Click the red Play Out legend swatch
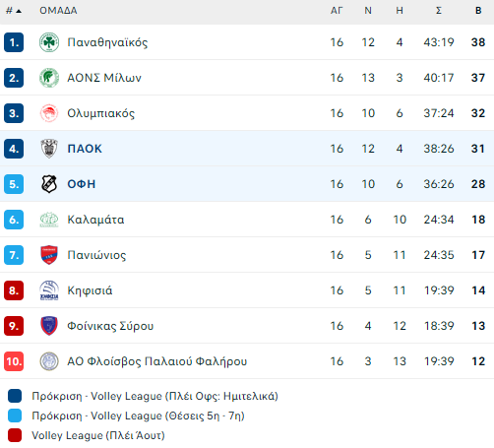Viewport: 494px width, 448px height. (15, 435)
